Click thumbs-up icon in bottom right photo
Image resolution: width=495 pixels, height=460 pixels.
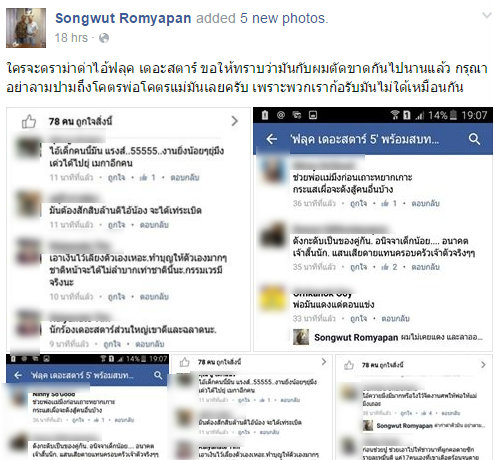[x=349, y=365]
